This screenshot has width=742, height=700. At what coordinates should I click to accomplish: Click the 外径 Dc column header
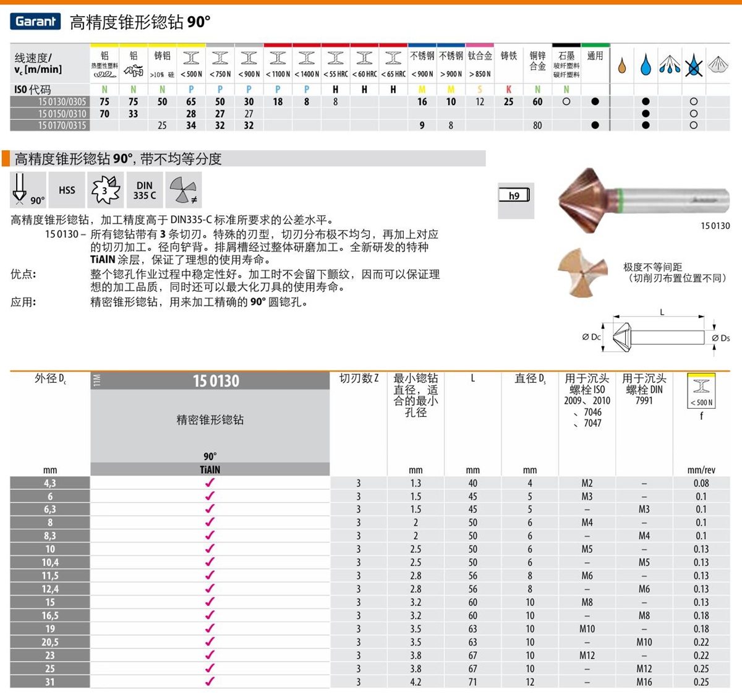[x=50, y=378]
